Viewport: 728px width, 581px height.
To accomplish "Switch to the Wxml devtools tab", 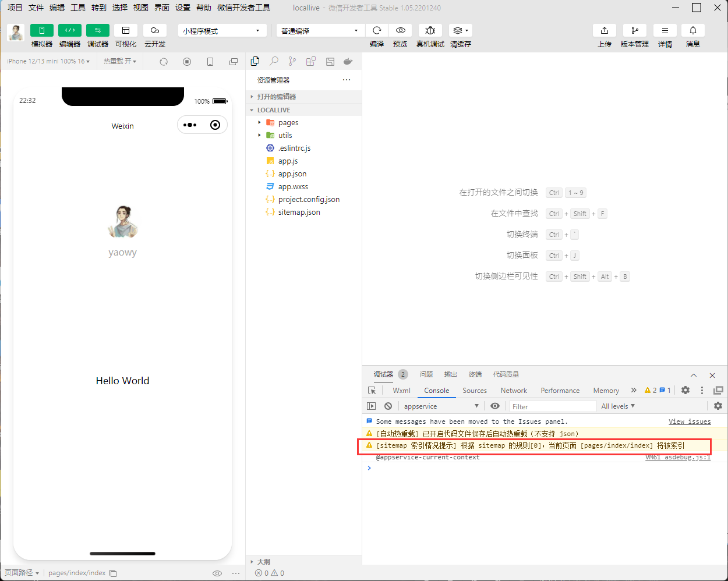I will (402, 391).
